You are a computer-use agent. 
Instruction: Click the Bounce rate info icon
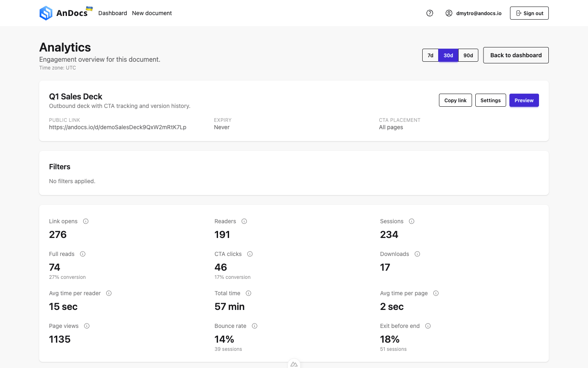click(254, 325)
